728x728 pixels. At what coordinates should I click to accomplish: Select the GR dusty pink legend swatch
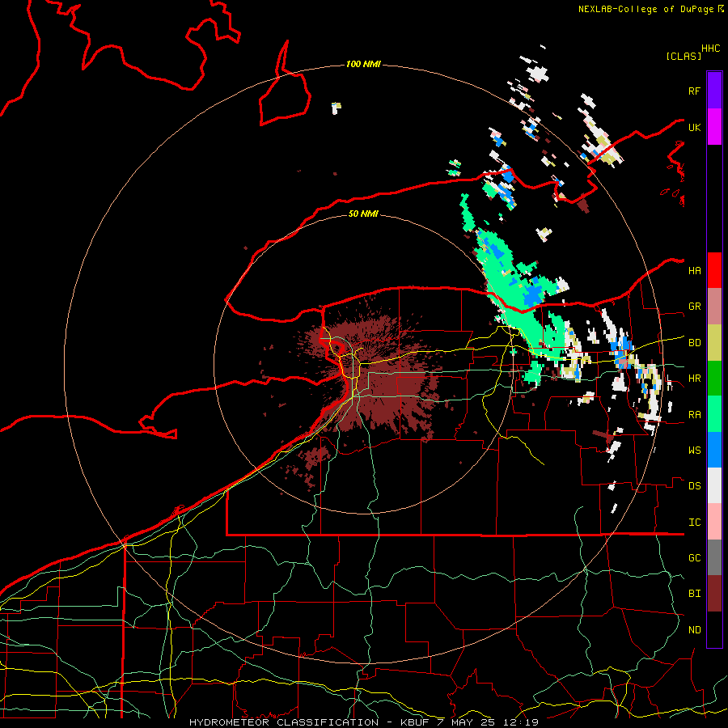click(x=714, y=307)
